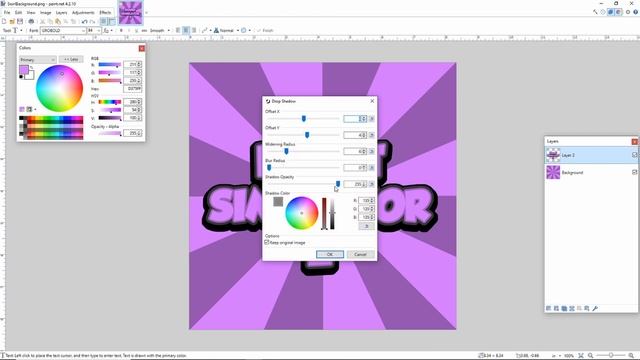Click the gray shadow color swatch

click(x=278, y=201)
